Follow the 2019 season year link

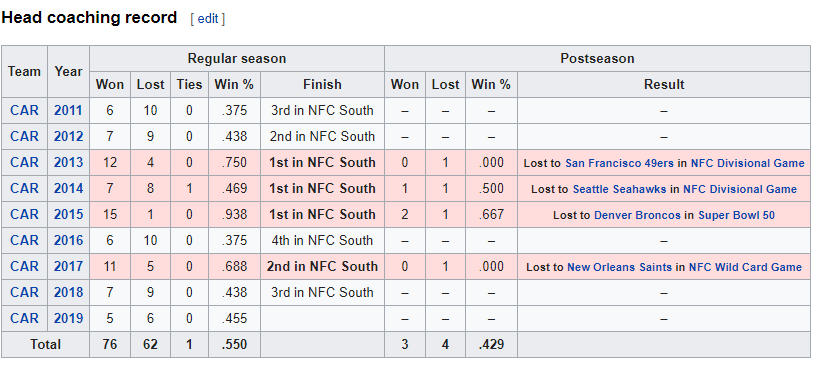tap(68, 318)
